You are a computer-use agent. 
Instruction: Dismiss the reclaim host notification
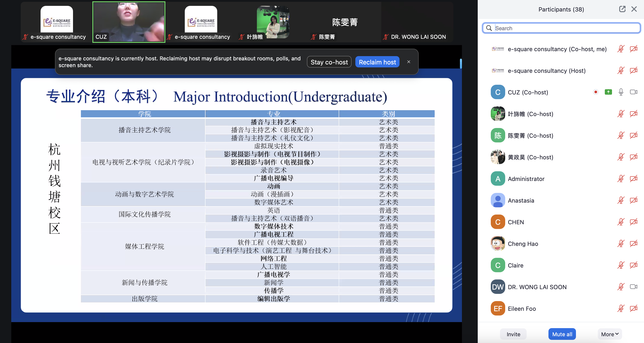(x=409, y=62)
